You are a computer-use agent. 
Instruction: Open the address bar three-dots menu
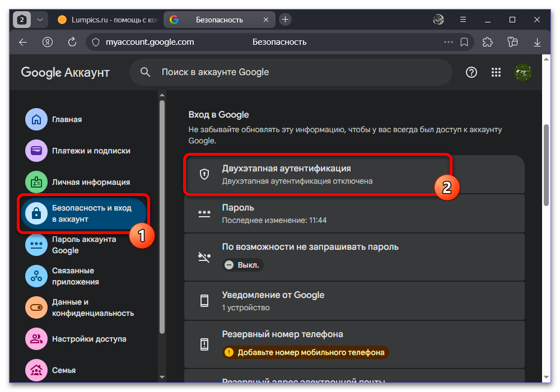pos(448,42)
